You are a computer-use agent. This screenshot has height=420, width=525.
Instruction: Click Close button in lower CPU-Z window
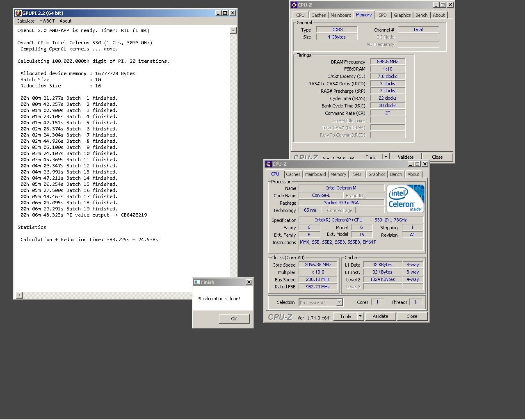[x=412, y=317]
